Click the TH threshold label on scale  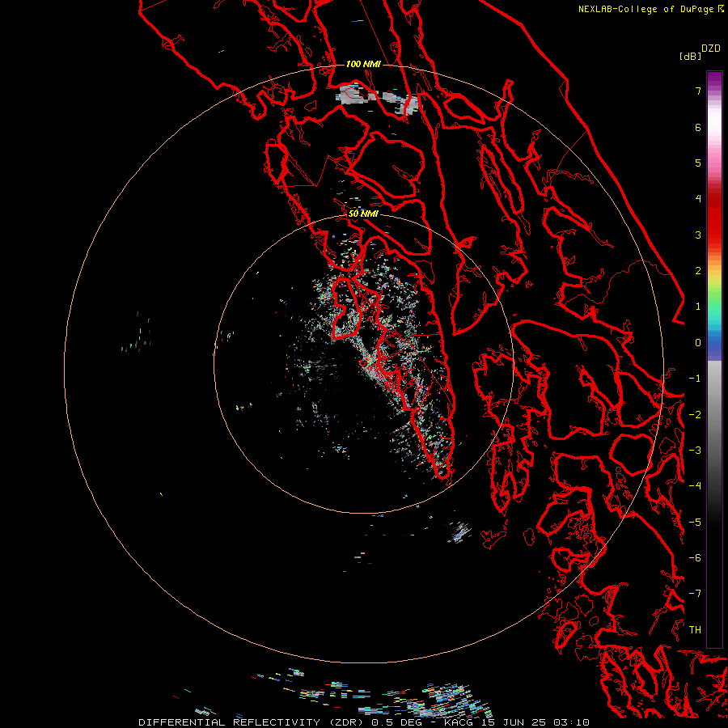coord(695,630)
